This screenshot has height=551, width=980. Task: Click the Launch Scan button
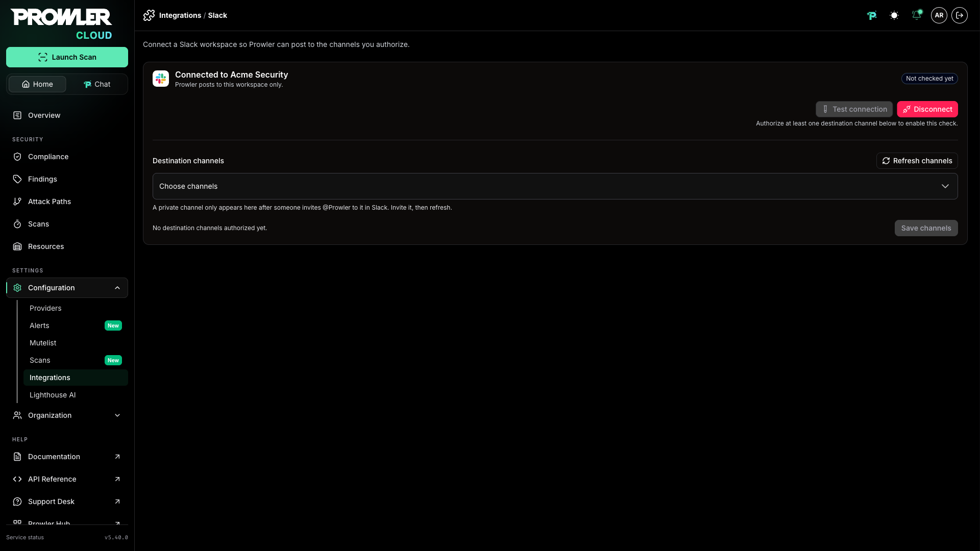pos(67,57)
